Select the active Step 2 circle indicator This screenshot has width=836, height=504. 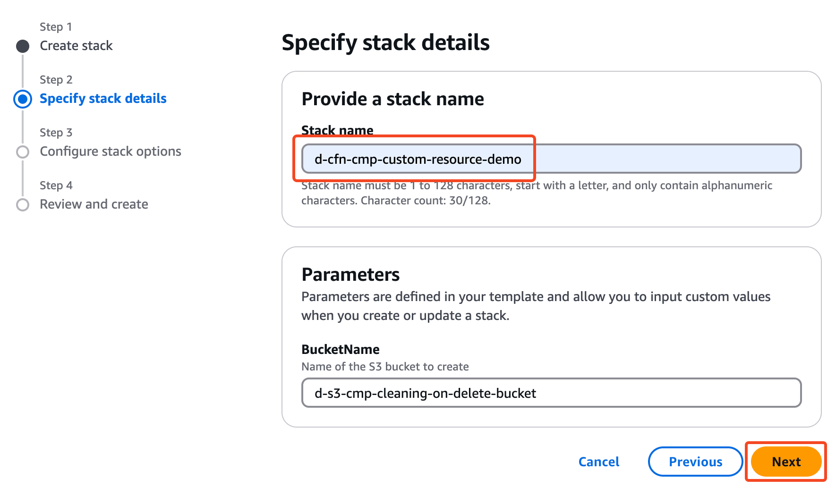23,99
